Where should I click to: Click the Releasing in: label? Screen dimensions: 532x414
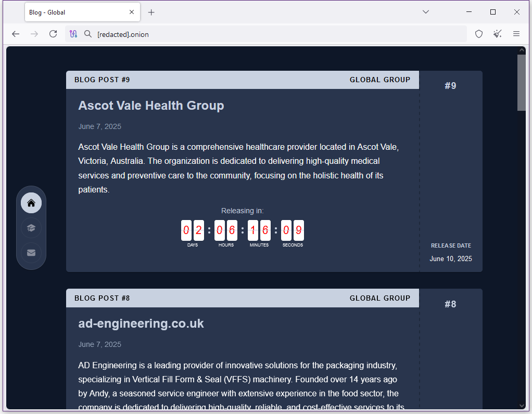(x=242, y=211)
